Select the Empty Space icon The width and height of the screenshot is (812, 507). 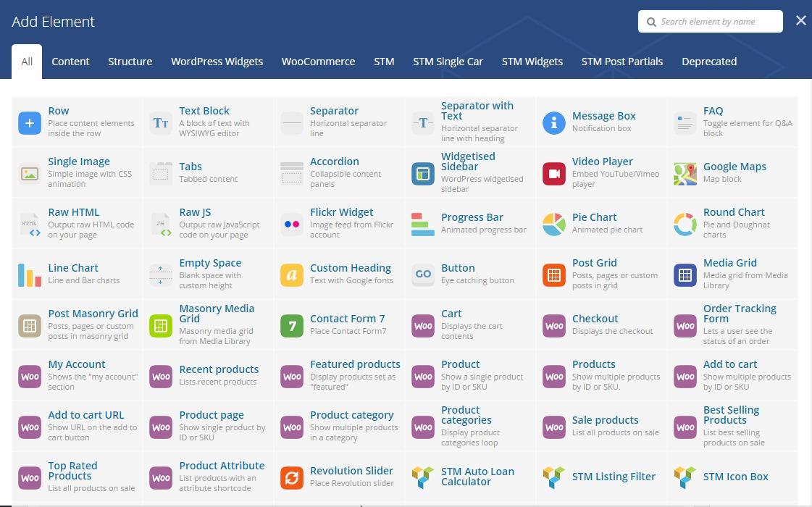161,275
